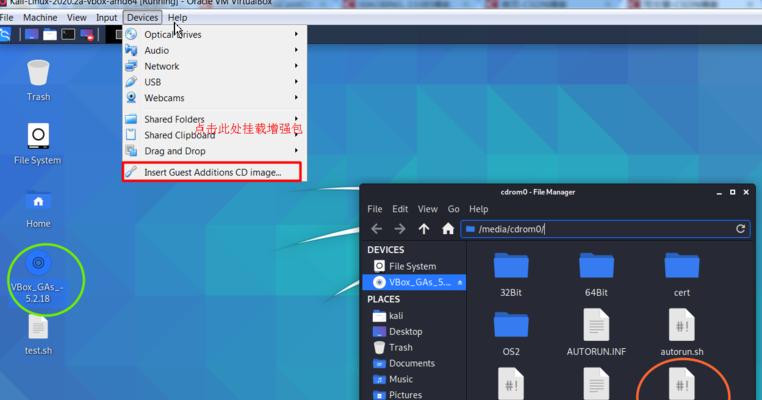The image size is (762, 400).
Task: Open the Kali applications menu icon
Action: [x=4, y=35]
